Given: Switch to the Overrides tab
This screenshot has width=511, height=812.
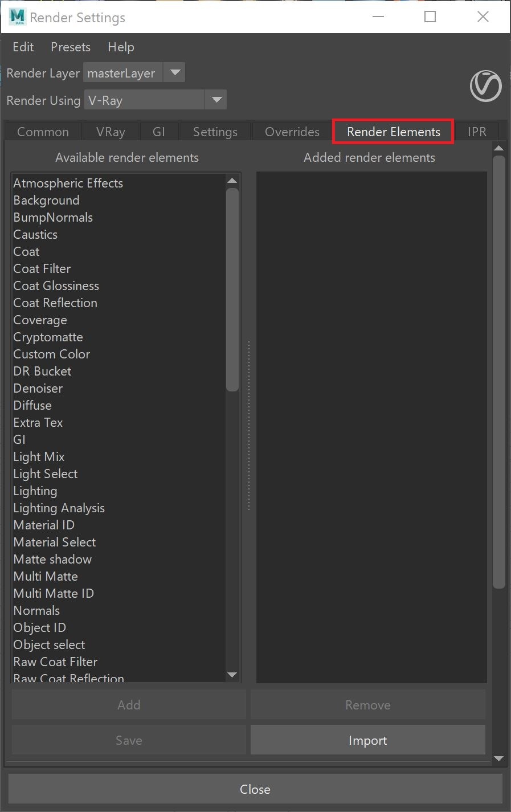Looking at the screenshot, I should [x=292, y=132].
